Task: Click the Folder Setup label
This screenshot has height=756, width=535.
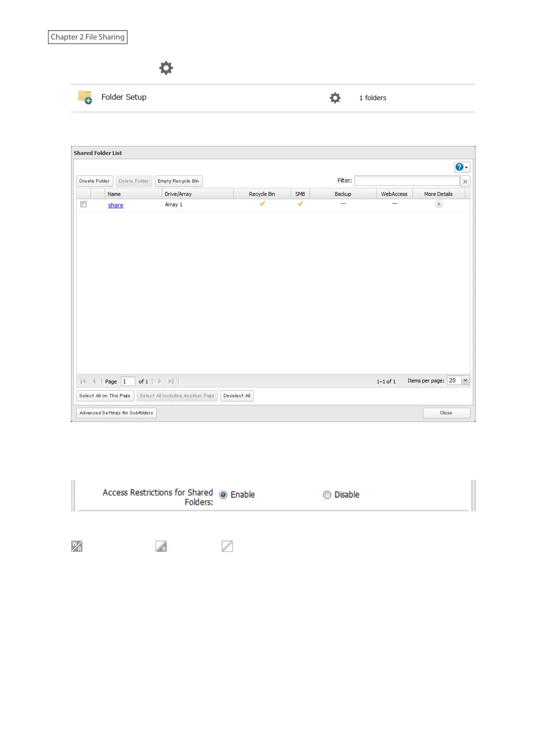Action: pyautogui.click(x=124, y=97)
